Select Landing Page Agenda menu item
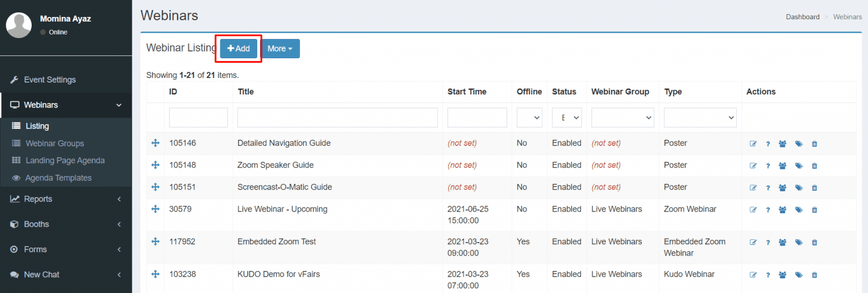This screenshot has height=293, width=868. [65, 161]
